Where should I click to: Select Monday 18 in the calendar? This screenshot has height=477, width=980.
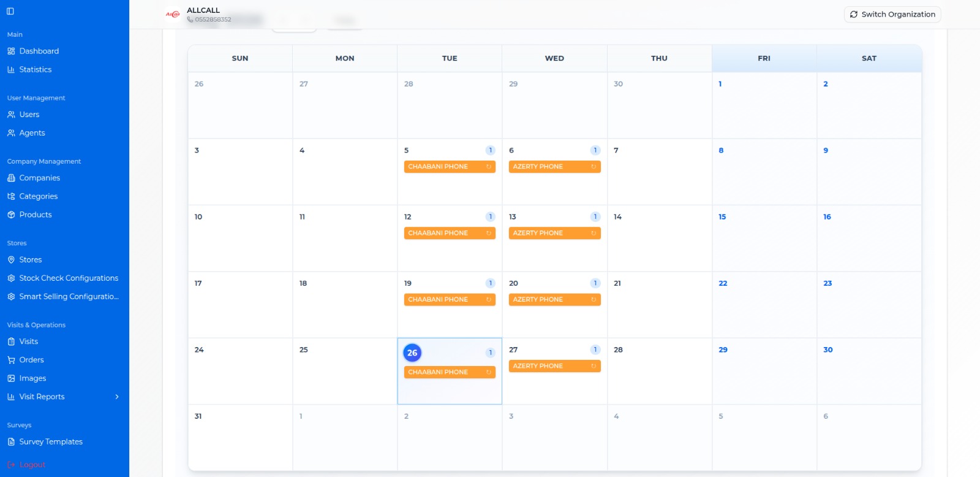345,305
